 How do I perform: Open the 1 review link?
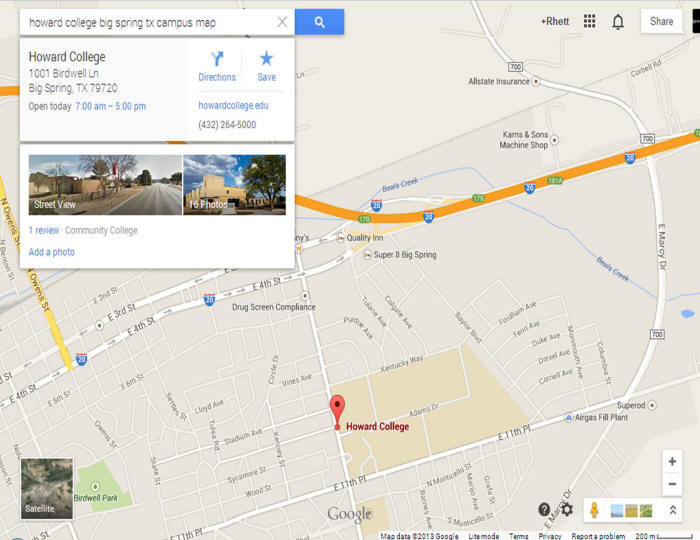[x=44, y=230]
